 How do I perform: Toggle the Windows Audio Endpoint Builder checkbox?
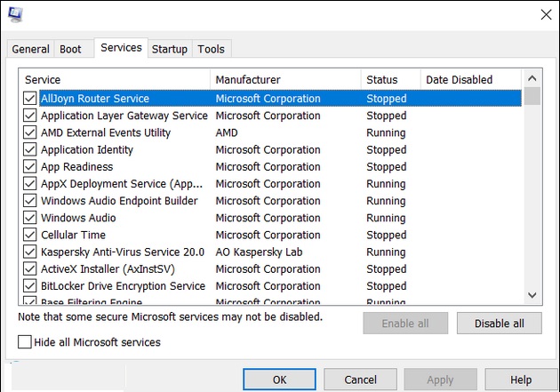[x=29, y=201]
